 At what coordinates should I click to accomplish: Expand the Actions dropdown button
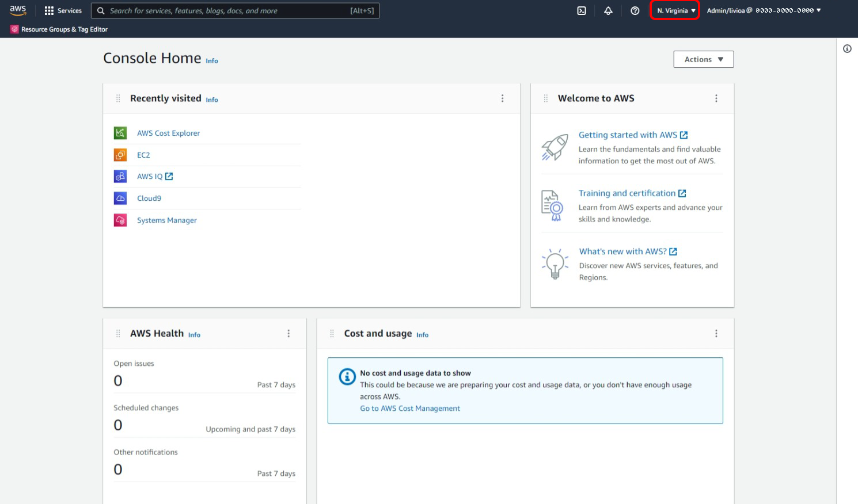coord(704,59)
